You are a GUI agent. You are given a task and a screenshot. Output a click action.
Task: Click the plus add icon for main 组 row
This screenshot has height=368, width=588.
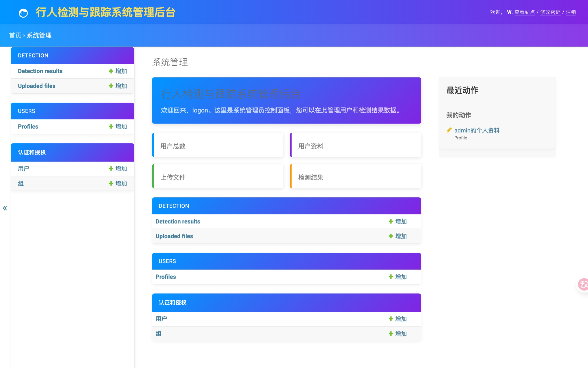pyautogui.click(x=391, y=333)
